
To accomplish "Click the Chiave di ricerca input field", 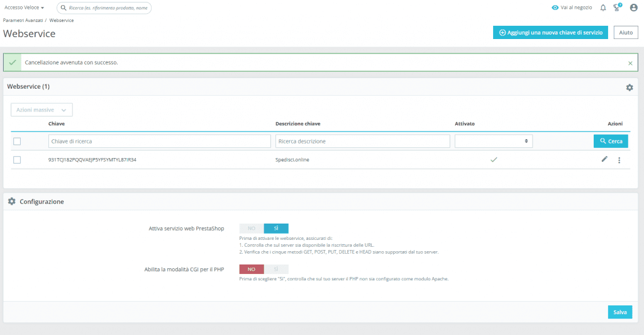I will tap(160, 141).
